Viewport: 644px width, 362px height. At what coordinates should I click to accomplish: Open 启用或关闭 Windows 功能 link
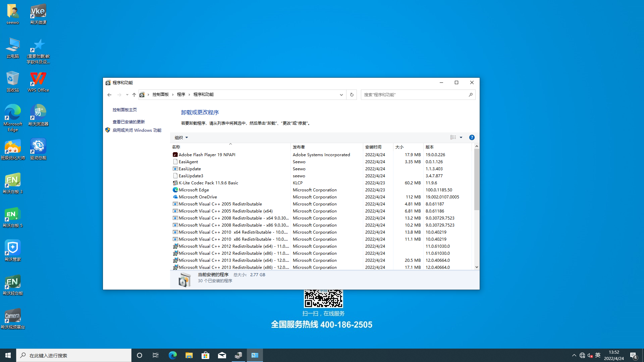137,130
